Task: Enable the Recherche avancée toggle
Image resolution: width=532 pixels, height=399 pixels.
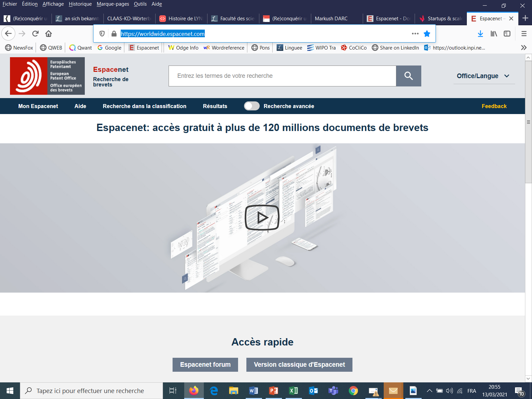Action: pyautogui.click(x=252, y=106)
